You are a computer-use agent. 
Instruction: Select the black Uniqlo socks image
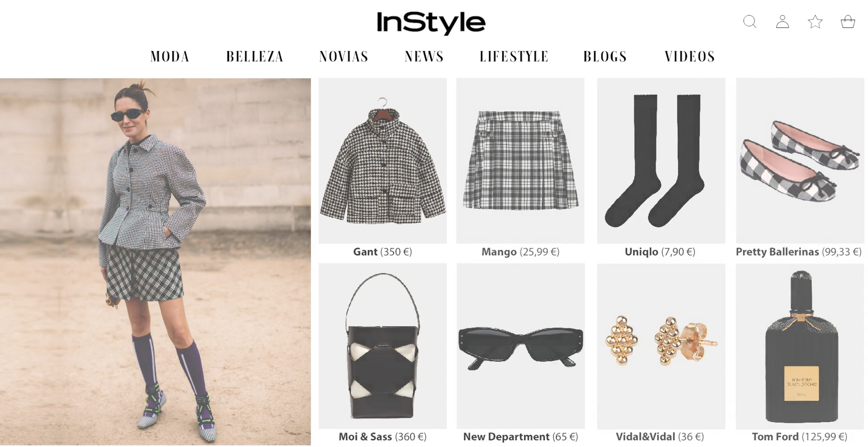661,161
